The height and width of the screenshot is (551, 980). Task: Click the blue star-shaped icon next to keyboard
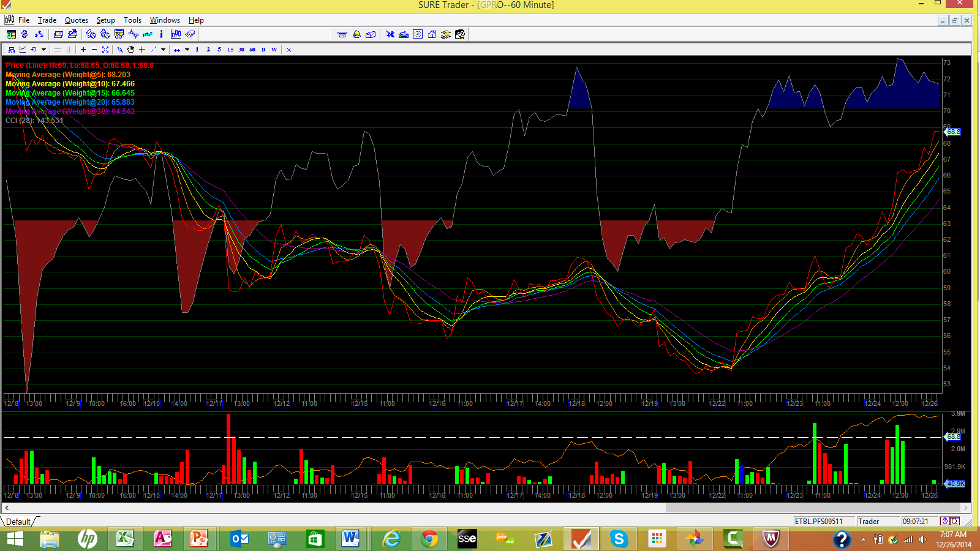pyautogui.click(x=390, y=34)
